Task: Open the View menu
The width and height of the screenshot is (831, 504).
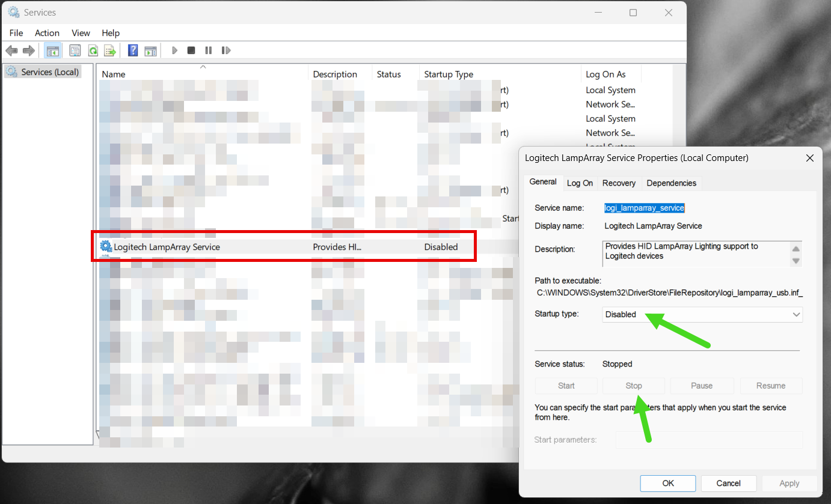Action: [81, 33]
